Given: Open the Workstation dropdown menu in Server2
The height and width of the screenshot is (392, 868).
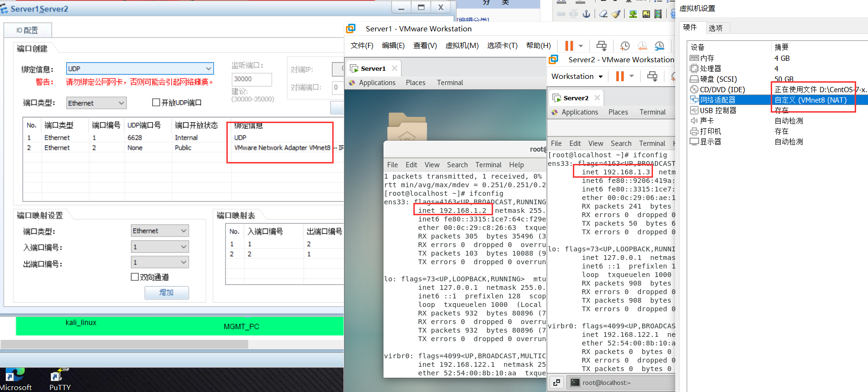Looking at the screenshot, I should click(x=577, y=76).
